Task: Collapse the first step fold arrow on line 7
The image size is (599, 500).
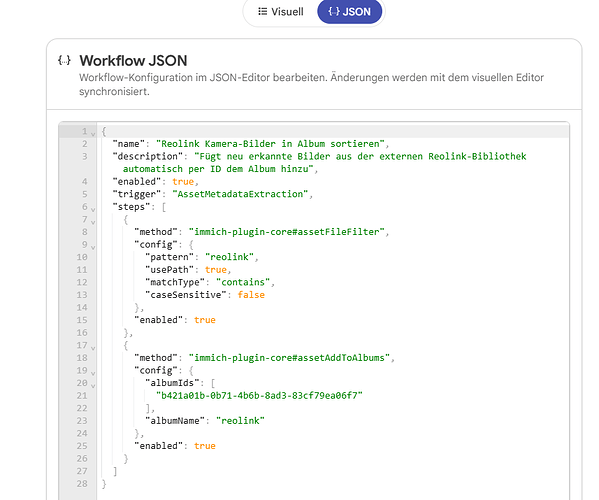Action: pyautogui.click(x=93, y=222)
